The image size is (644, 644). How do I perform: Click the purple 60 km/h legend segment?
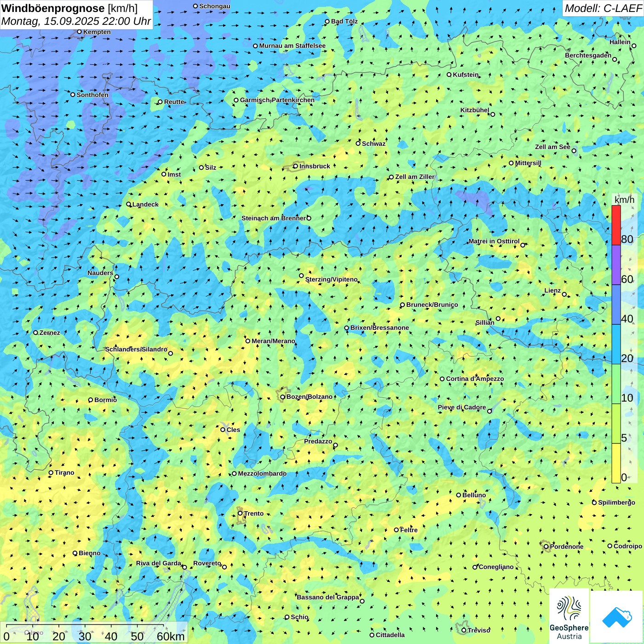(616, 265)
